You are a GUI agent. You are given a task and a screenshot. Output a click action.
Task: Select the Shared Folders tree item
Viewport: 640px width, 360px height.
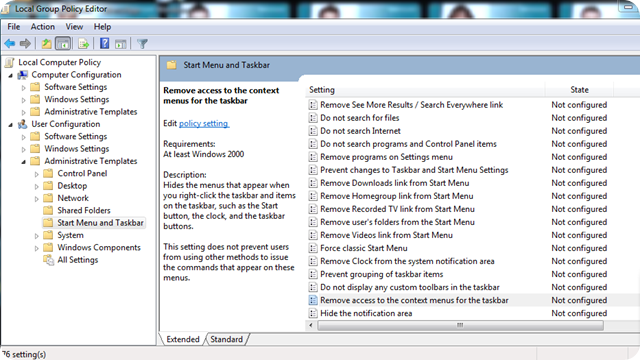pyautogui.click(x=84, y=211)
